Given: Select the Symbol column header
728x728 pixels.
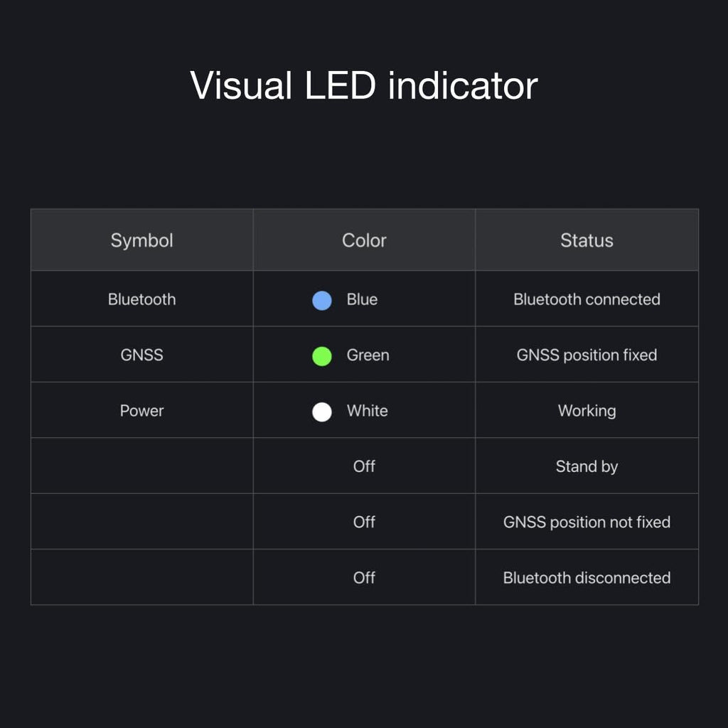Looking at the screenshot, I should pyautogui.click(x=141, y=240).
